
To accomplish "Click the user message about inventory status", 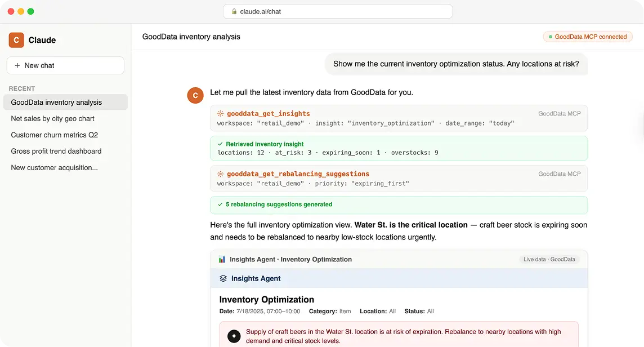I will pos(456,64).
